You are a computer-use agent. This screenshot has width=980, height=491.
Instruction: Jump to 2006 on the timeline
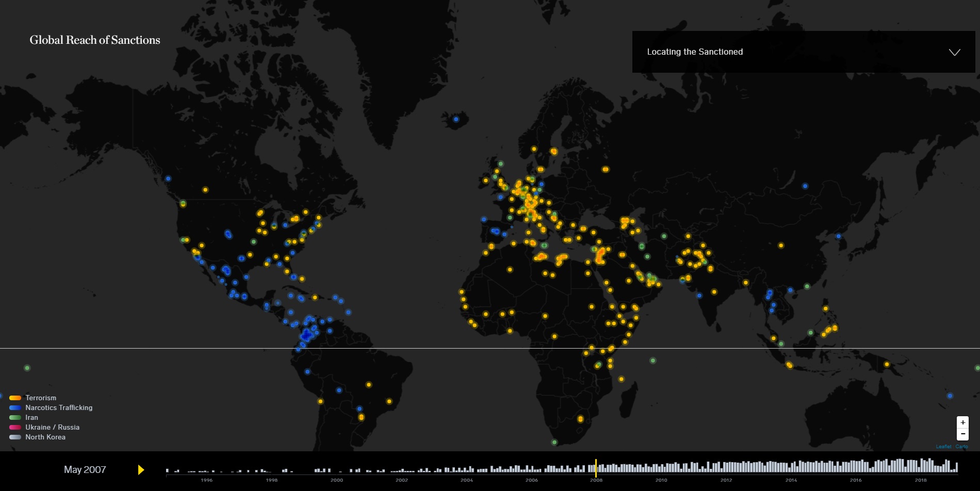pos(532,480)
